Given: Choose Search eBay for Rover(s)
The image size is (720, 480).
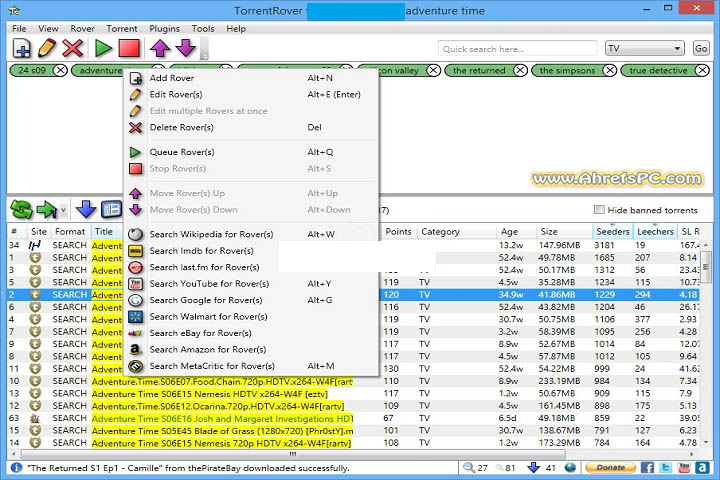Looking at the screenshot, I should tap(251, 333).
